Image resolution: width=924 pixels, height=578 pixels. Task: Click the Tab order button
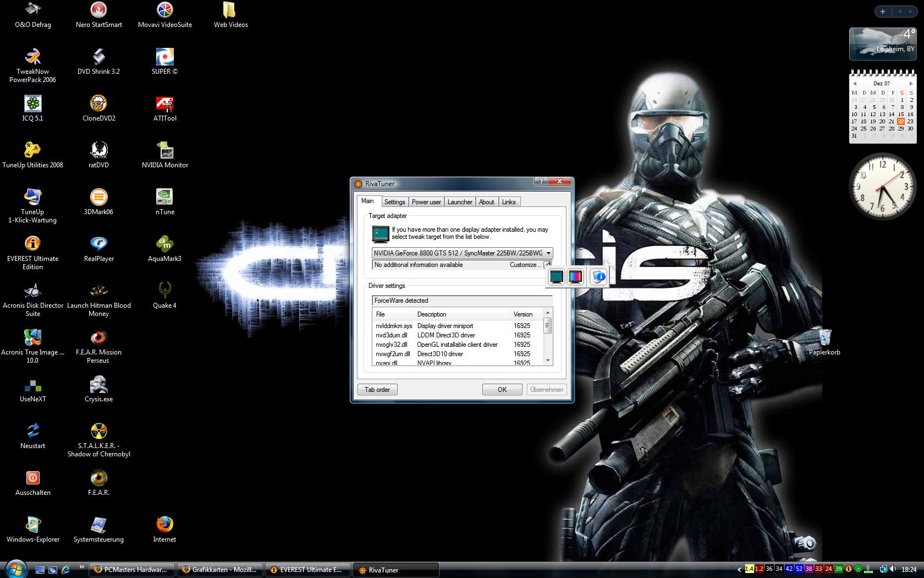point(377,390)
